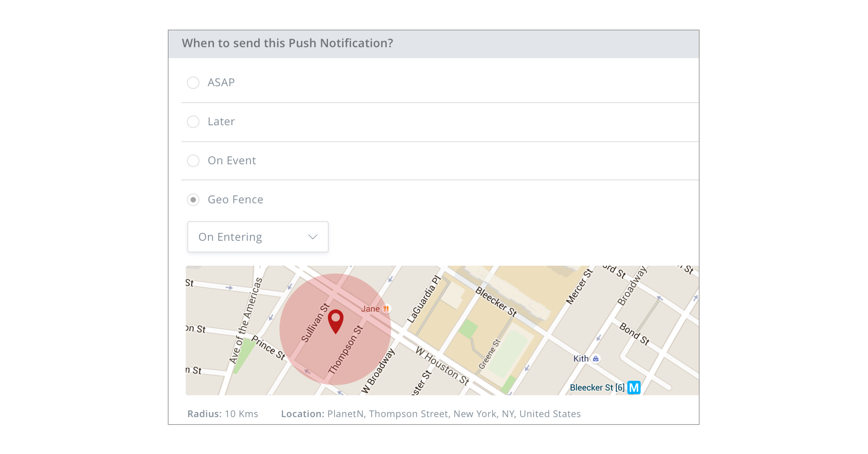Click the Radius: 10 Kms label
This screenshot has width=868, height=454.
[x=223, y=414]
